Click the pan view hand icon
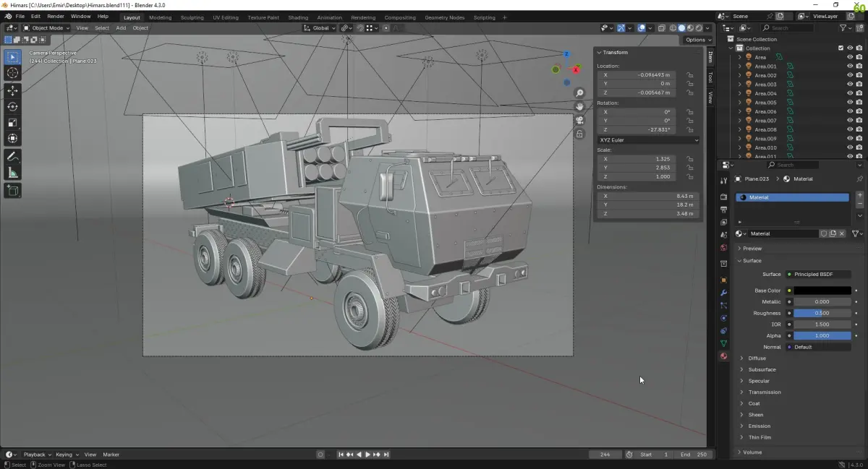The height and width of the screenshot is (469, 868). tap(579, 106)
